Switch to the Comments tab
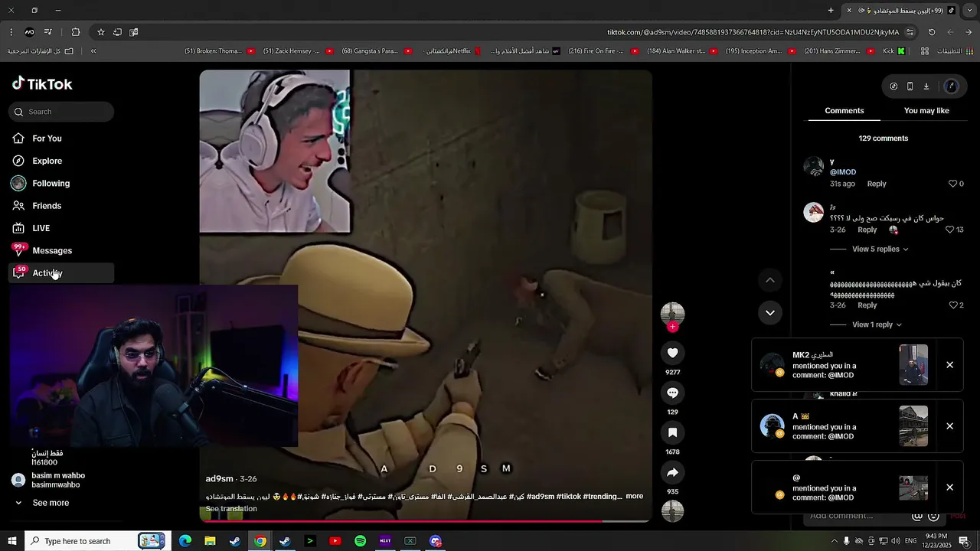Screen dimensions: 980x551 click(x=844, y=111)
